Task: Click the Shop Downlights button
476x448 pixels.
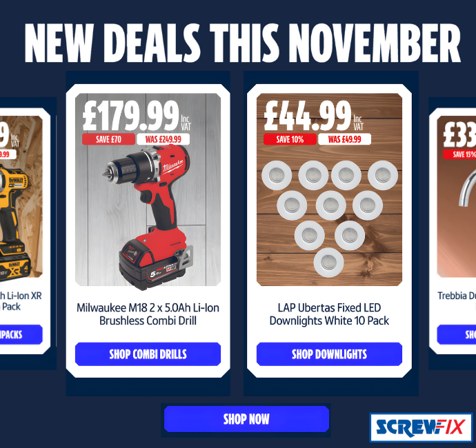Action: coord(329,354)
